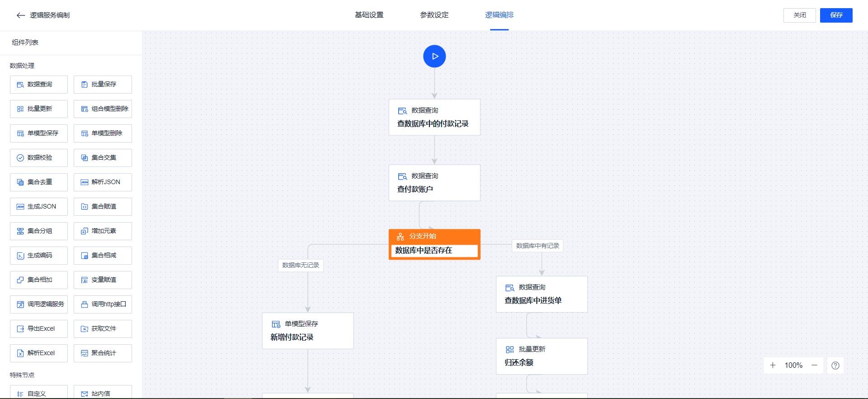
Task: Select the 批量保存 component
Action: tap(103, 85)
